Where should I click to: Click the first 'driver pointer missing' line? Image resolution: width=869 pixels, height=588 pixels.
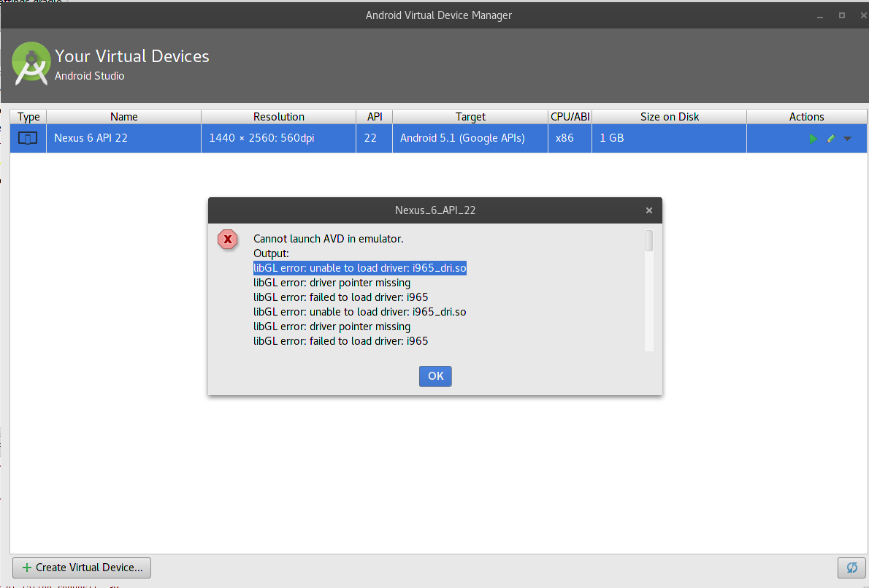(x=332, y=283)
